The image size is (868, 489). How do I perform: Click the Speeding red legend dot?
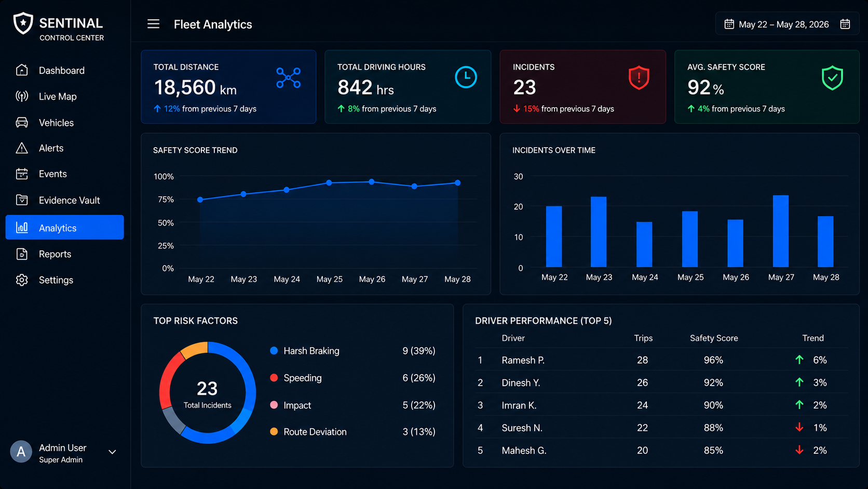tap(274, 378)
